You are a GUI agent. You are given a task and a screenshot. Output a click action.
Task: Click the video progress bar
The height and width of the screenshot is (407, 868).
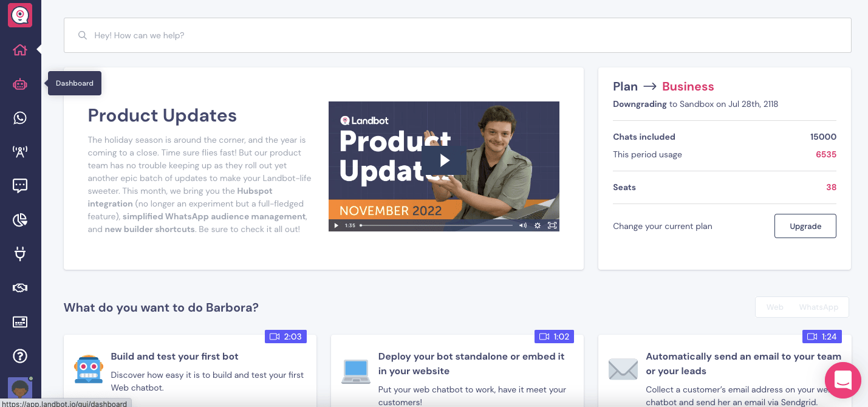[436, 225]
